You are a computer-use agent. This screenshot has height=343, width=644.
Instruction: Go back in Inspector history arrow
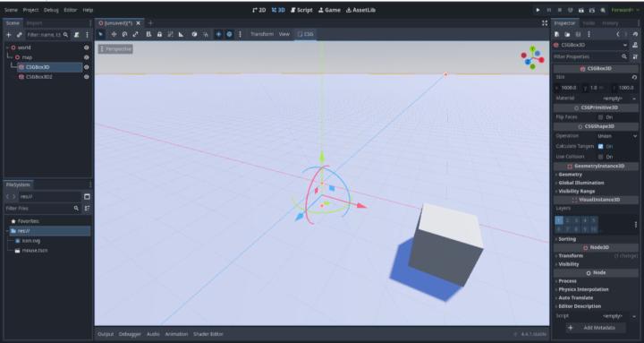click(618, 34)
